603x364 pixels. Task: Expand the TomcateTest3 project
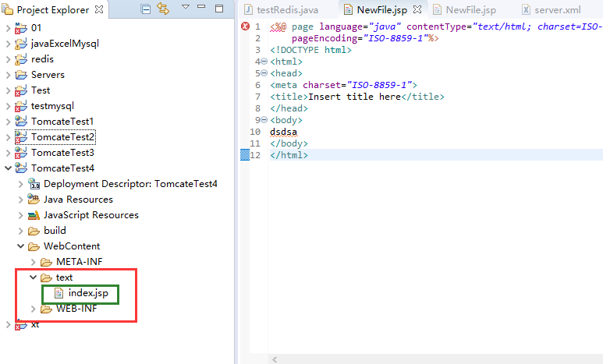[x=8, y=153]
